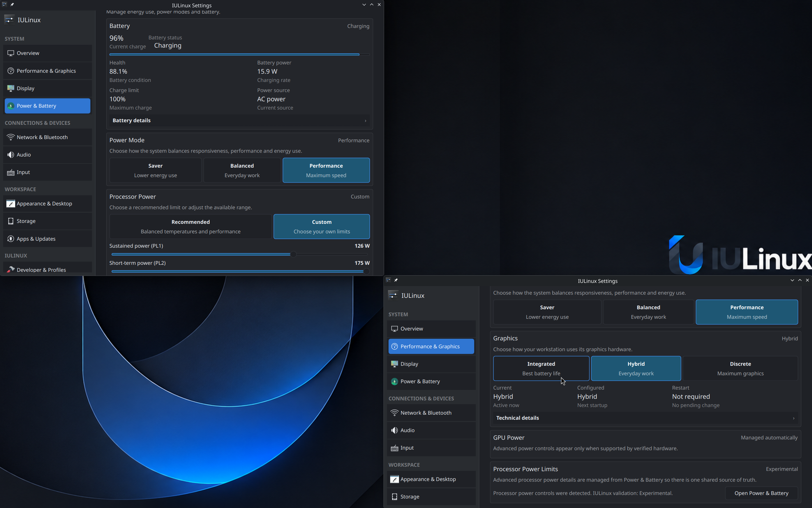Open window menu icon in bottom-right window titlebar
This screenshot has width=812, height=508.
[x=388, y=280]
